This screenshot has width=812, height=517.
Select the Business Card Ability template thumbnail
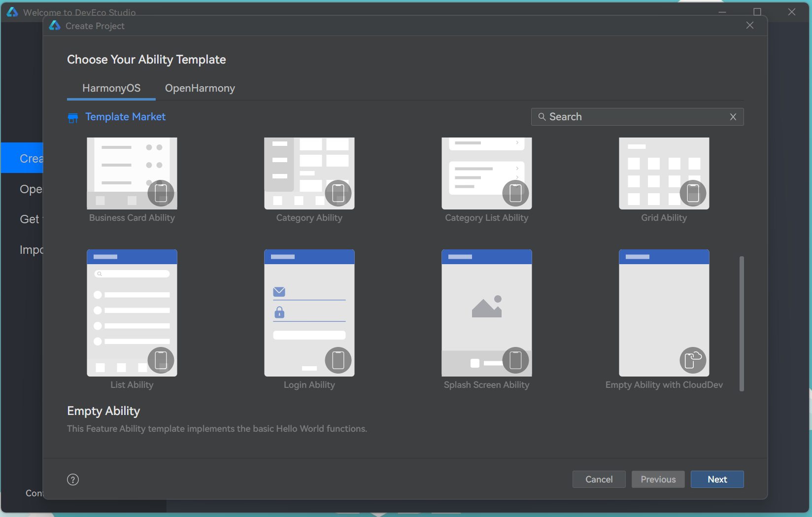[x=132, y=173]
